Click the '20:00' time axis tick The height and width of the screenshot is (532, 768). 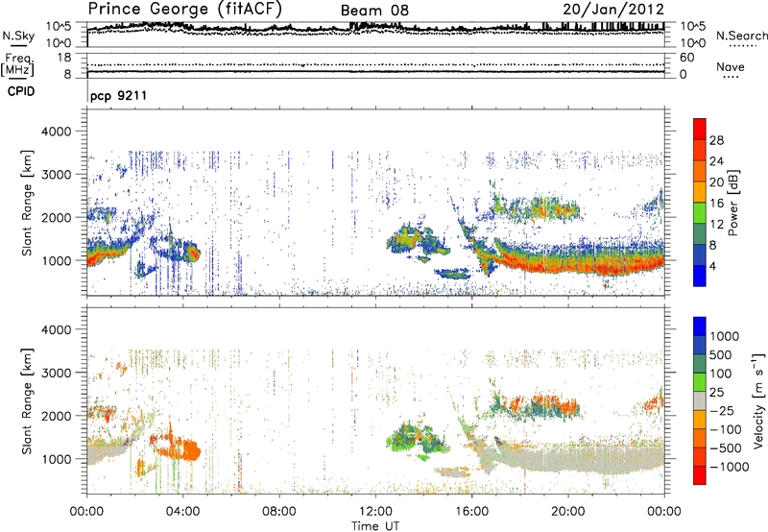tap(567, 512)
